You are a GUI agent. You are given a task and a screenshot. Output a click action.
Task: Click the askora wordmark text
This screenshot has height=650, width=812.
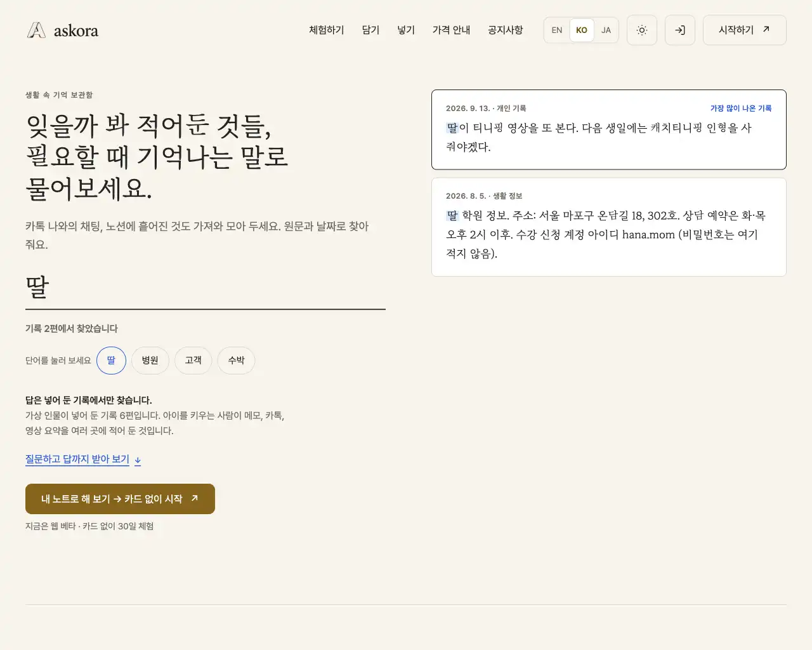[x=76, y=30]
